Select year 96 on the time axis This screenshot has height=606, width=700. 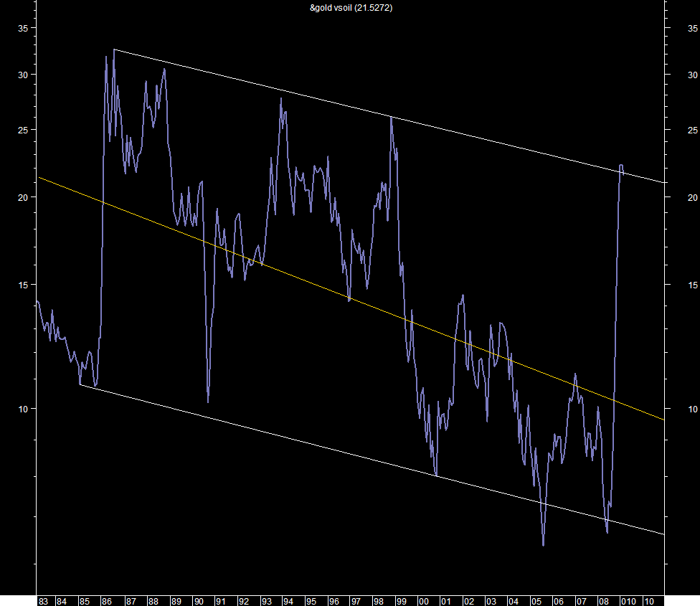pos(334,601)
